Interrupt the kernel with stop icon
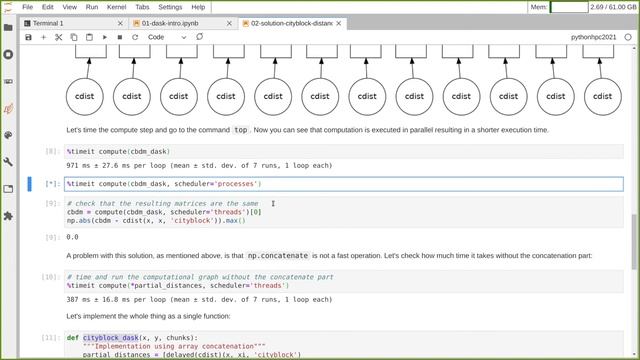The height and width of the screenshot is (360, 640). coord(120,37)
